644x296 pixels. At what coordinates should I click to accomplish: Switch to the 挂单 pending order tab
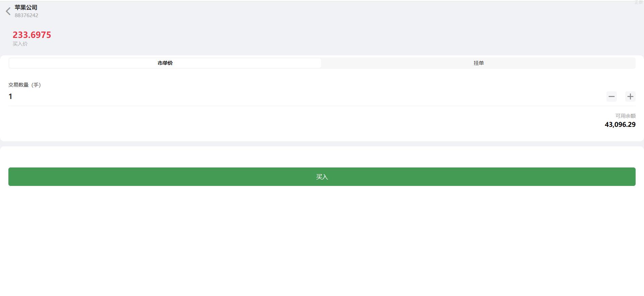pyautogui.click(x=478, y=63)
